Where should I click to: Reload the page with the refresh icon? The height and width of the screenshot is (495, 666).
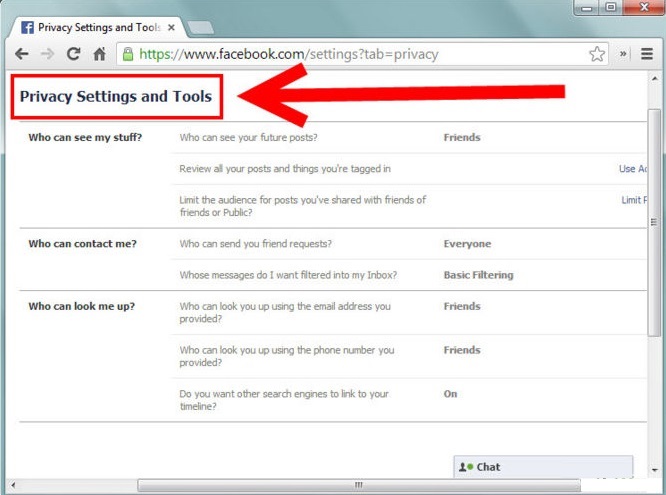[x=73, y=54]
